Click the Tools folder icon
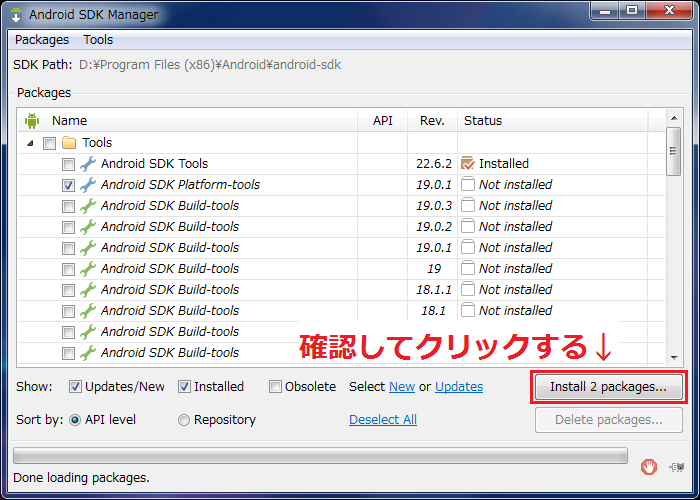 point(69,143)
